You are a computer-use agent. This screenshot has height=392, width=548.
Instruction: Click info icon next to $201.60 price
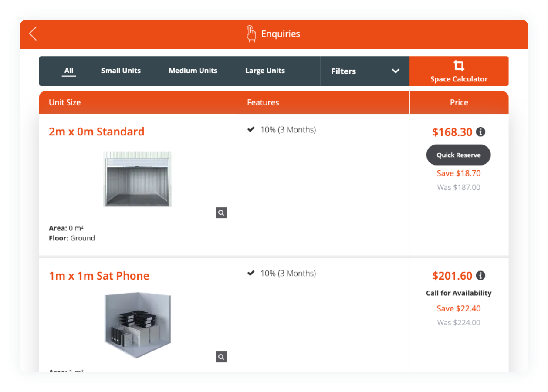pos(480,276)
